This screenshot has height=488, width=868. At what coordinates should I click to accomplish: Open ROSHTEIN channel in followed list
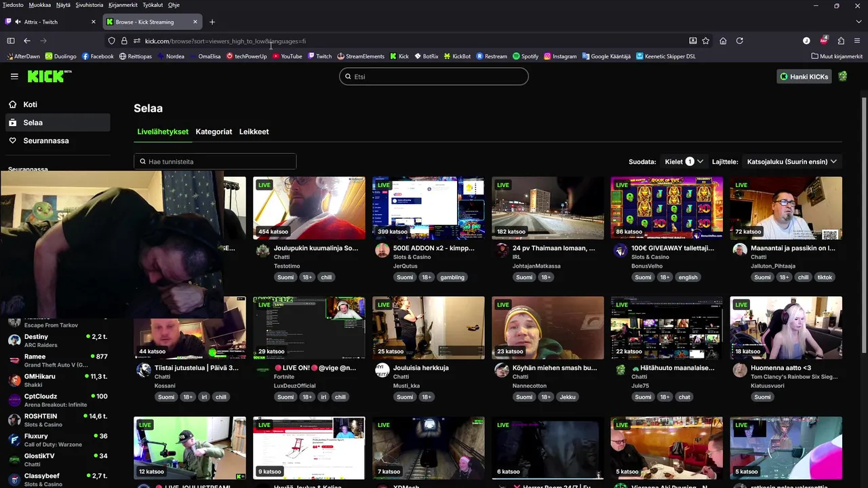tap(57, 420)
